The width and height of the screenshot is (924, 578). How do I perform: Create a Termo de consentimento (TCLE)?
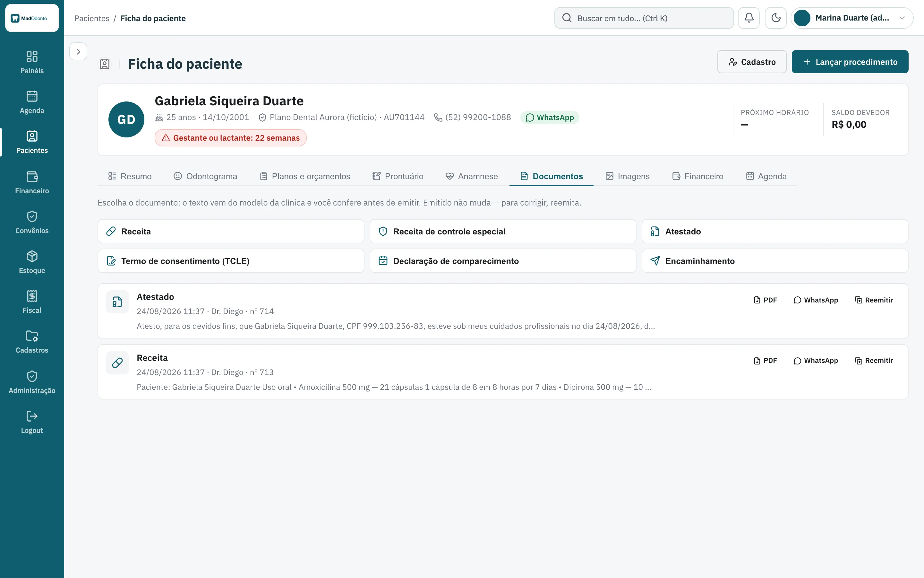pos(231,261)
